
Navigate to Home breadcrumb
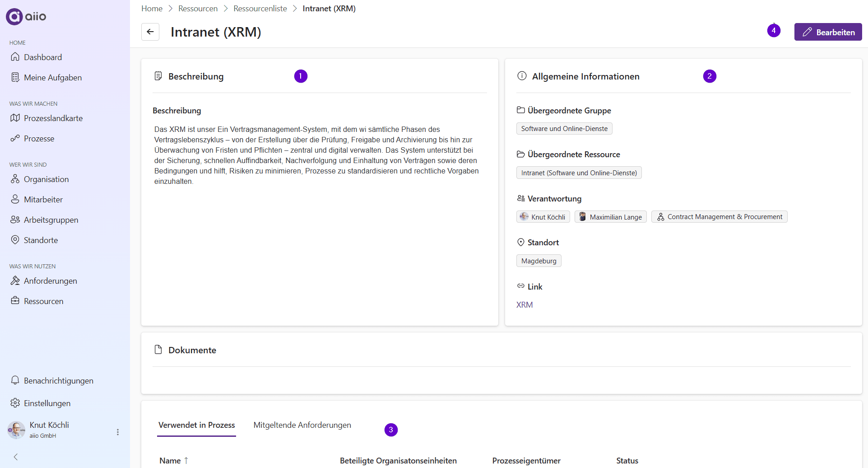coord(152,9)
